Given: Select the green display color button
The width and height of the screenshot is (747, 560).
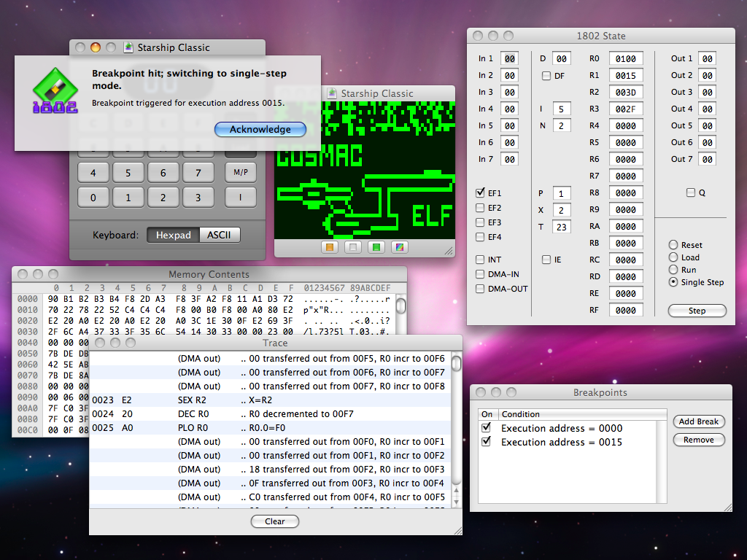Looking at the screenshot, I should tap(376, 247).
